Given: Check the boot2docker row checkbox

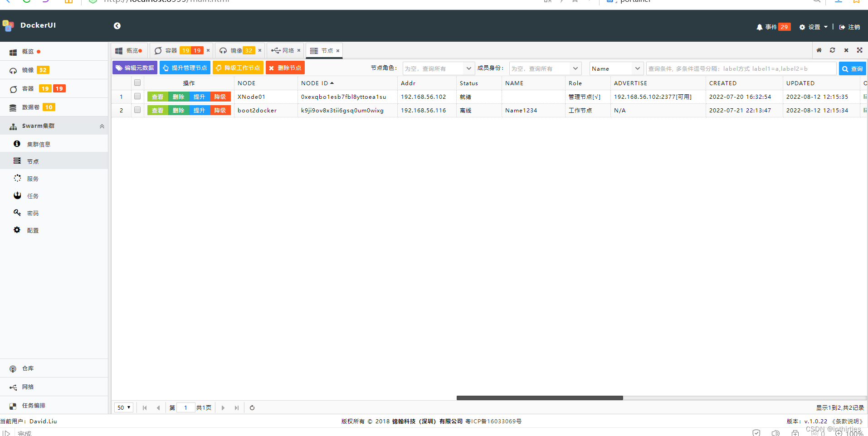Looking at the screenshot, I should click(x=137, y=110).
